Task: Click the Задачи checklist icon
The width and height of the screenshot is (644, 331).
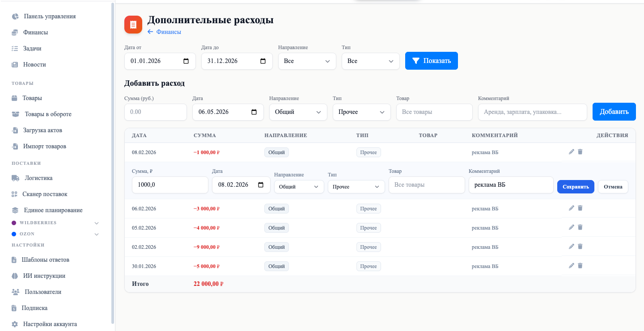Action: coord(15,49)
